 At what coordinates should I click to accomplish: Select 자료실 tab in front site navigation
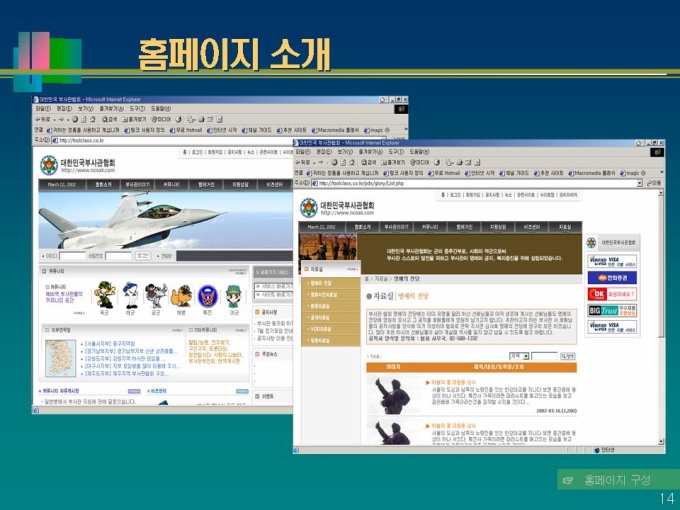tap(565, 227)
